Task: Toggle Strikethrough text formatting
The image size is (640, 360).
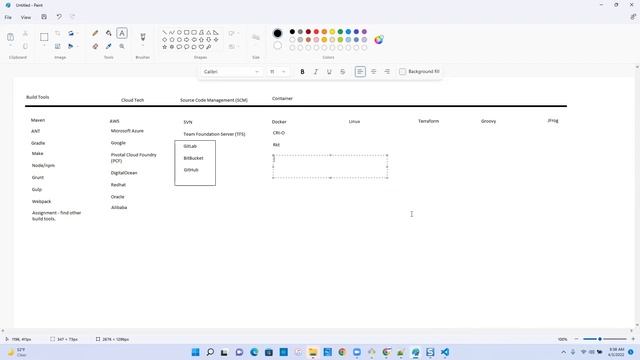Action: (x=342, y=71)
